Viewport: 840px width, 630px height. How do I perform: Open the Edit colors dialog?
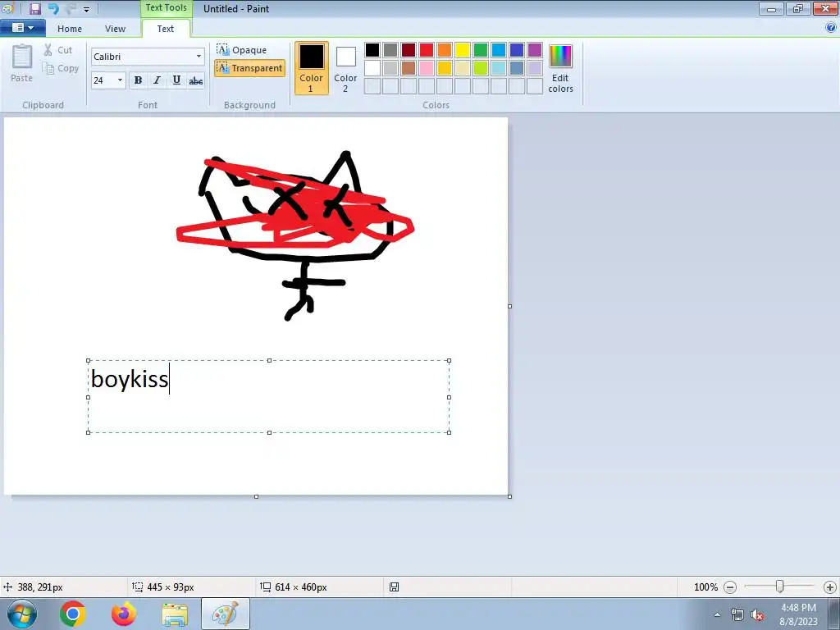pos(560,69)
